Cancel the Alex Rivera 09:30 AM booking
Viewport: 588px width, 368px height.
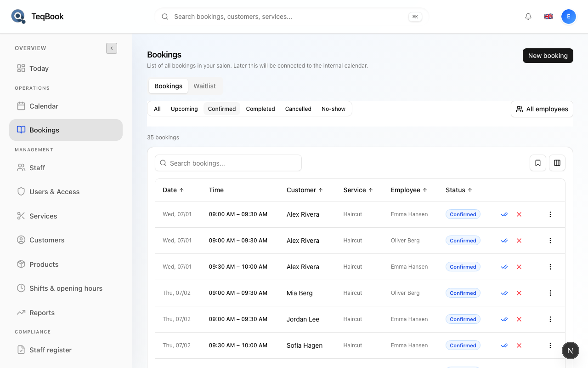[519, 267]
